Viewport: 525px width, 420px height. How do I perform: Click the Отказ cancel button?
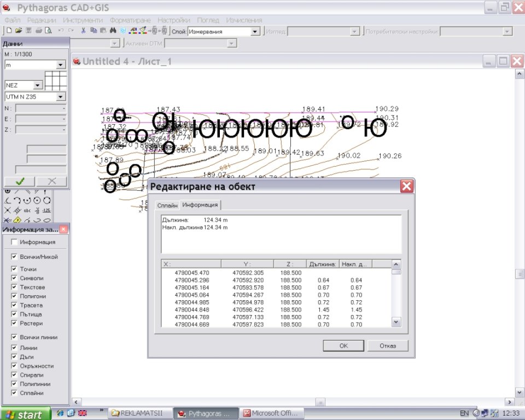coord(387,346)
